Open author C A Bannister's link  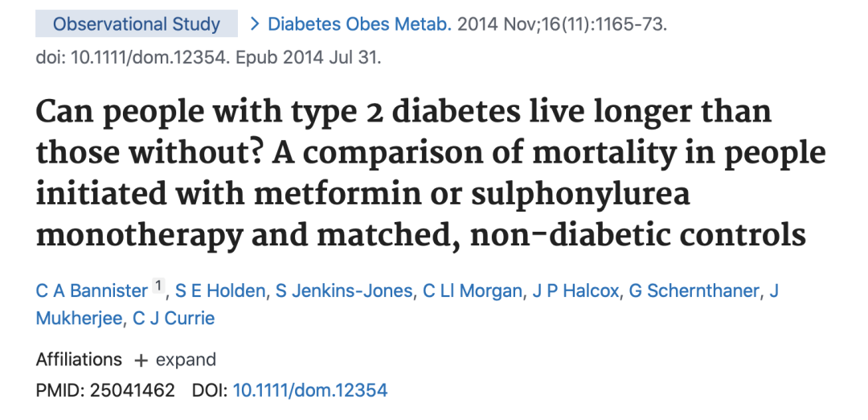coord(92,290)
